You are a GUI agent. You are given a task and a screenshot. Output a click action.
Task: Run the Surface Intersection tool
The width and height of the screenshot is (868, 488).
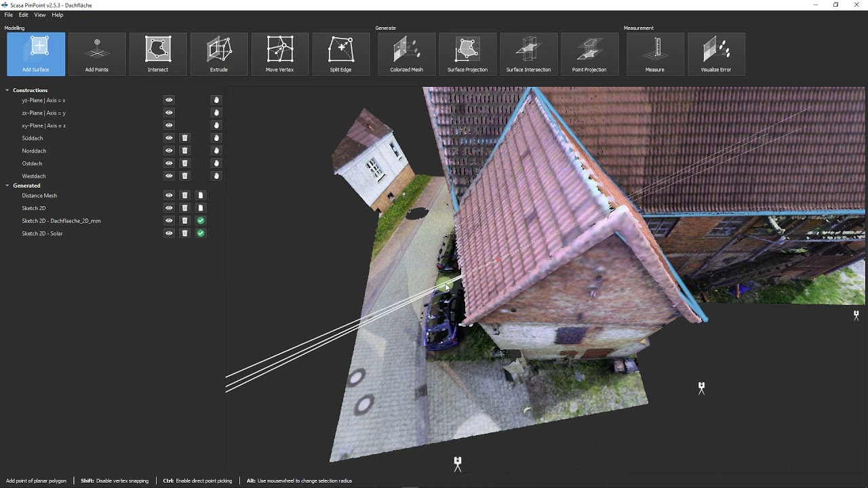click(529, 54)
